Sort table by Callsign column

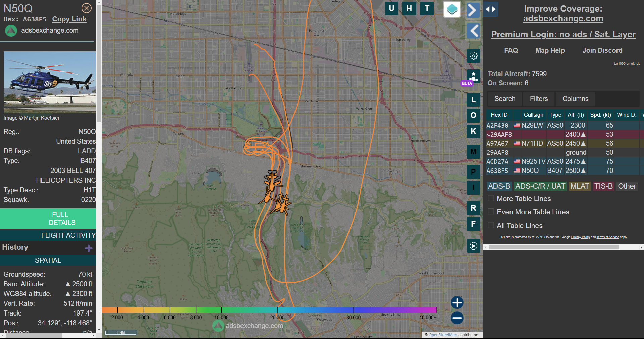click(x=533, y=115)
